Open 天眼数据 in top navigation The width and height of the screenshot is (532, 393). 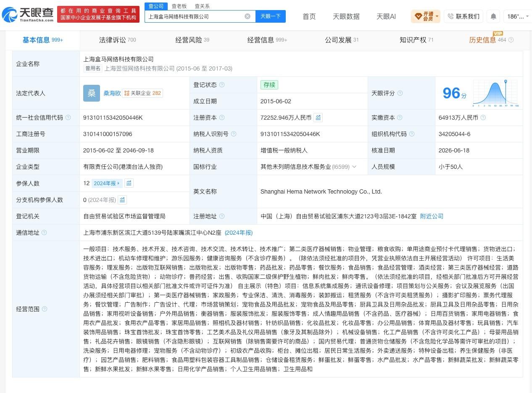(346, 16)
